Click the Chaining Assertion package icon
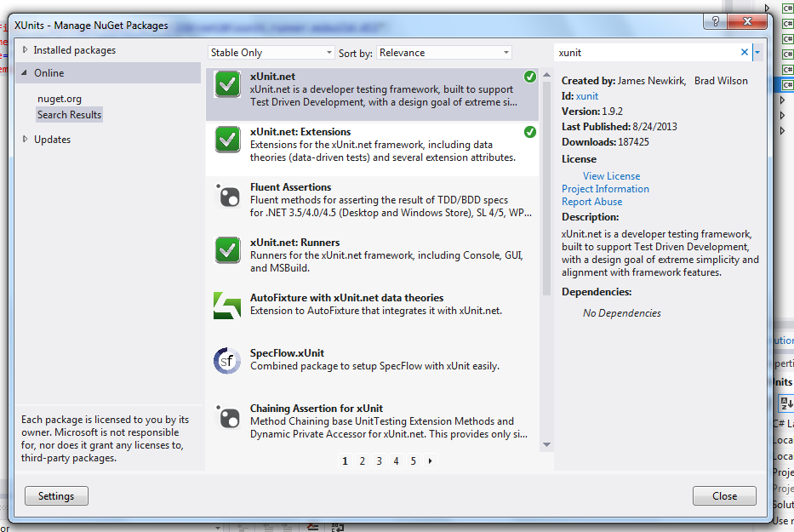This screenshot has height=532, width=794. pyautogui.click(x=227, y=416)
